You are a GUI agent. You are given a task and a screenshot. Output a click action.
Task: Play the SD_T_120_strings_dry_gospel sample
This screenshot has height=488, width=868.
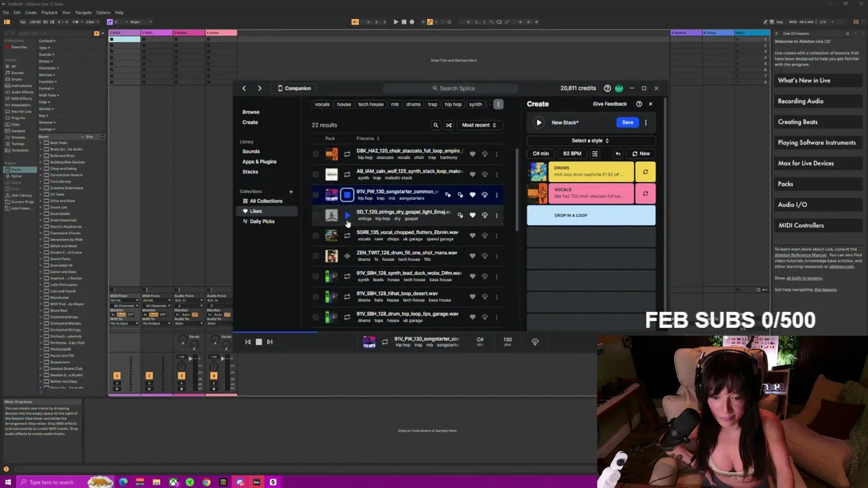347,215
